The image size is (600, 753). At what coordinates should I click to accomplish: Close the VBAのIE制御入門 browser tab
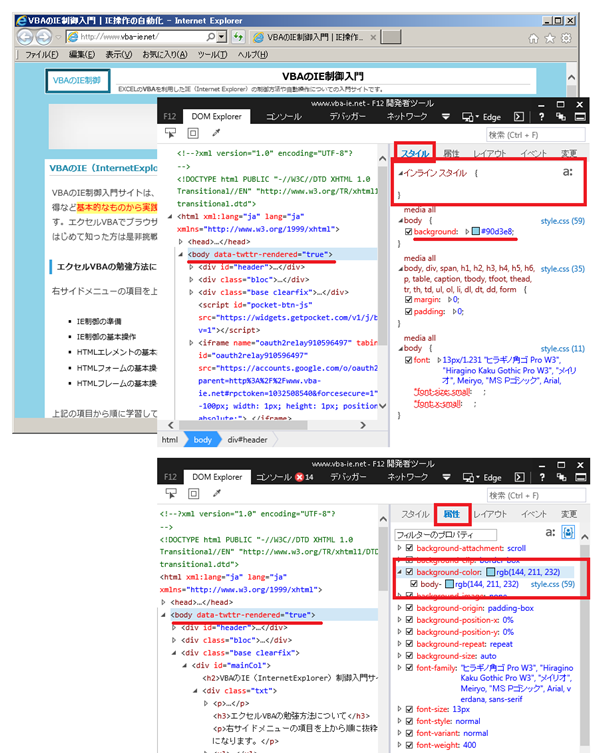(373, 37)
